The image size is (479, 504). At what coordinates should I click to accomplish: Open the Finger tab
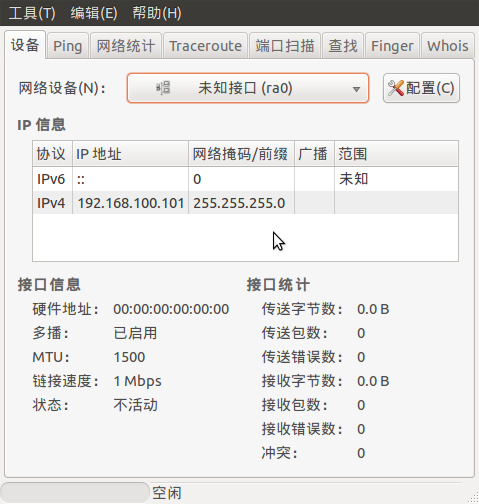[392, 46]
